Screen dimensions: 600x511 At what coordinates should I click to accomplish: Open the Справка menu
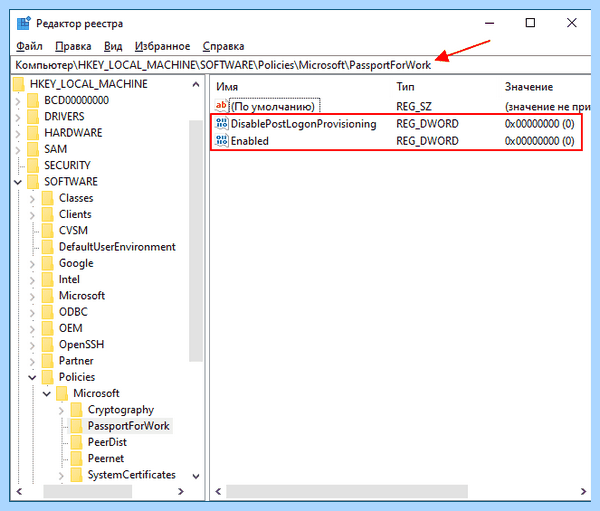(223, 46)
